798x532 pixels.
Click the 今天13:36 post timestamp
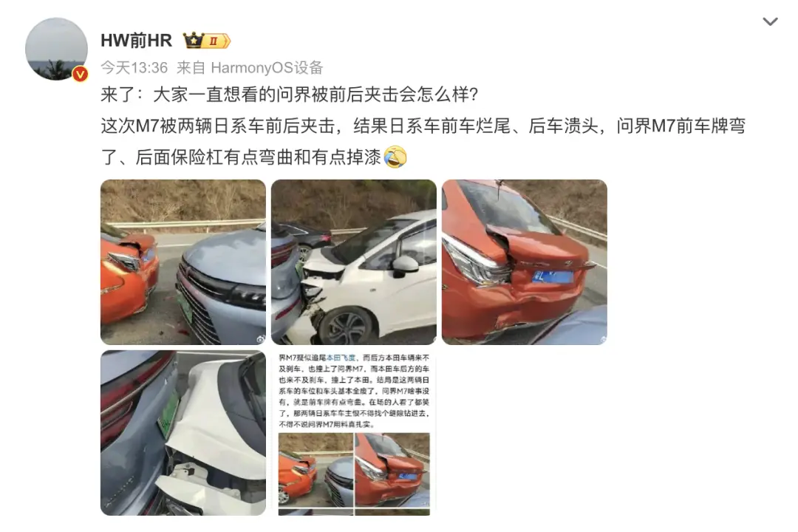pos(134,67)
